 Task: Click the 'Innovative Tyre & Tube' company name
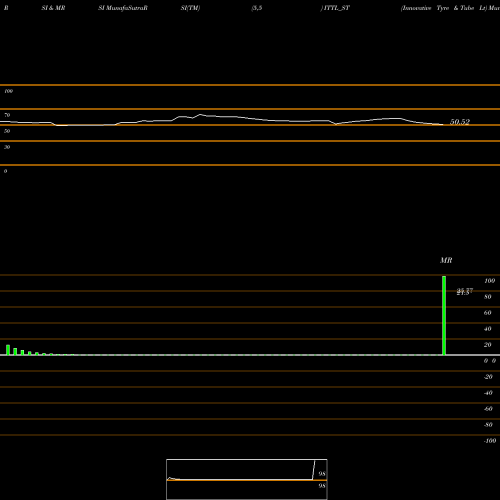[x=438, y=8]
